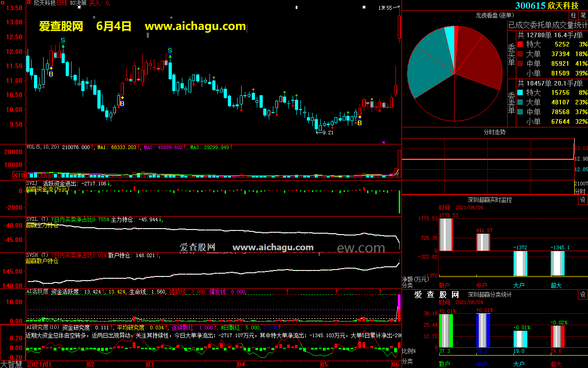Open 设 settings for 深圳超赢实时监控 panel
The height and width of the screenshot is (368, 588).
(583, 200)
